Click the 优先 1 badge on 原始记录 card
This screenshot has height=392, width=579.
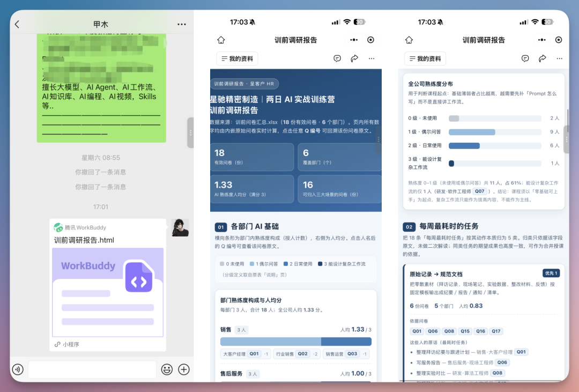551,273
